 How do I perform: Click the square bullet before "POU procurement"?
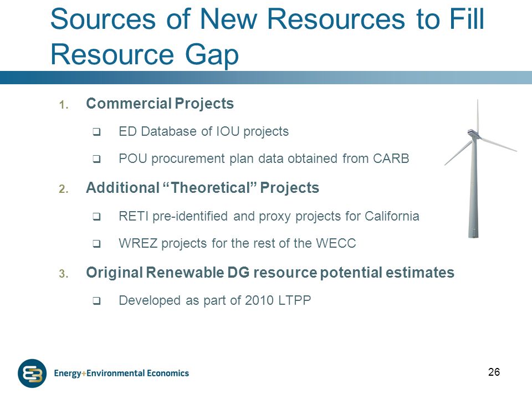[96, 159]
